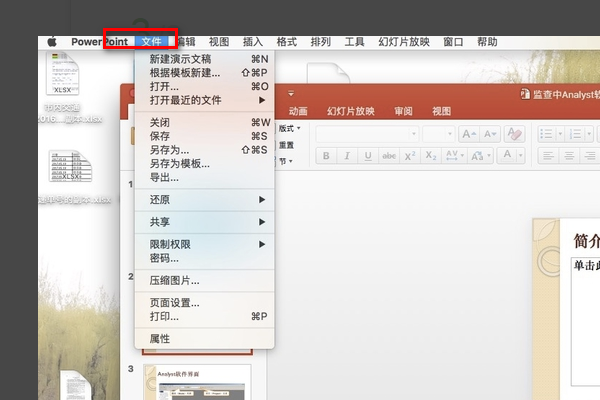Open the quick access toolbar customize arrow
This screenshot has height=400, width=600.
(x=291, y=93)
